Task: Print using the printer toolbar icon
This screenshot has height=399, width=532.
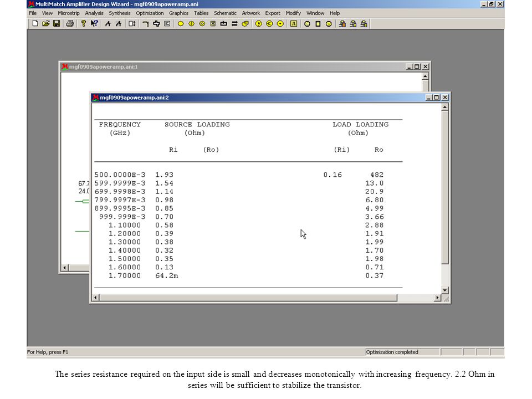Action: point(70,23)
